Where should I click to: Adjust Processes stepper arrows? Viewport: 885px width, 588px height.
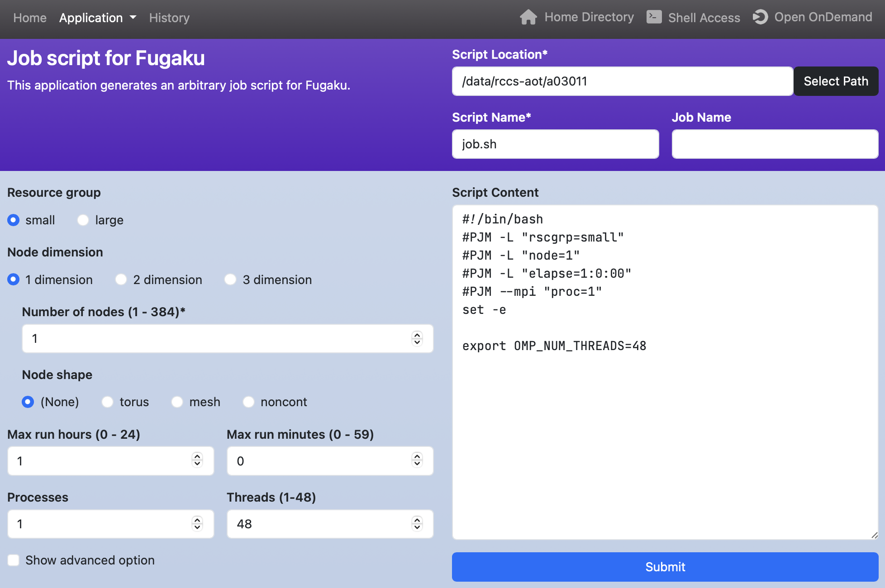pos(197,524)
